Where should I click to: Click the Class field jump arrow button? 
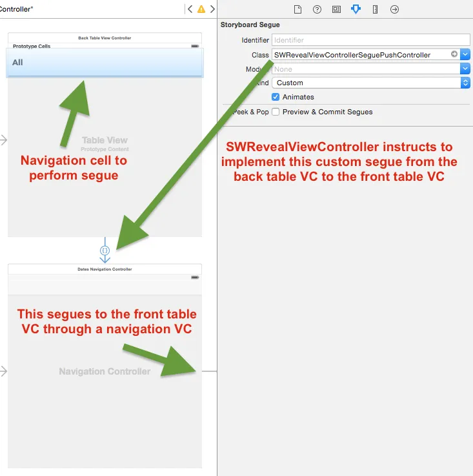[454, 54]
